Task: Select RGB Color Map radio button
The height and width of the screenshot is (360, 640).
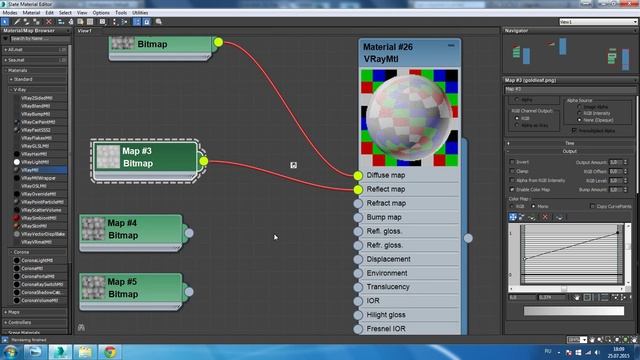Action: [512, 207]
